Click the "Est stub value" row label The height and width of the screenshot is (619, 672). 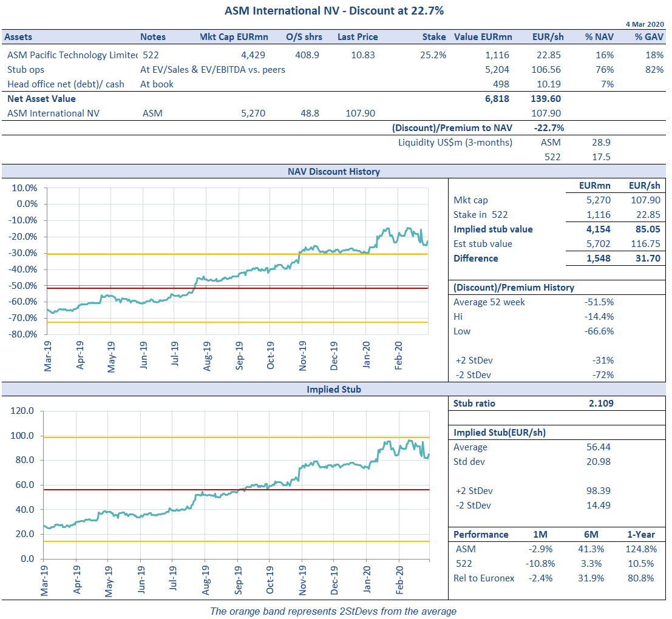tap(483, 244)
